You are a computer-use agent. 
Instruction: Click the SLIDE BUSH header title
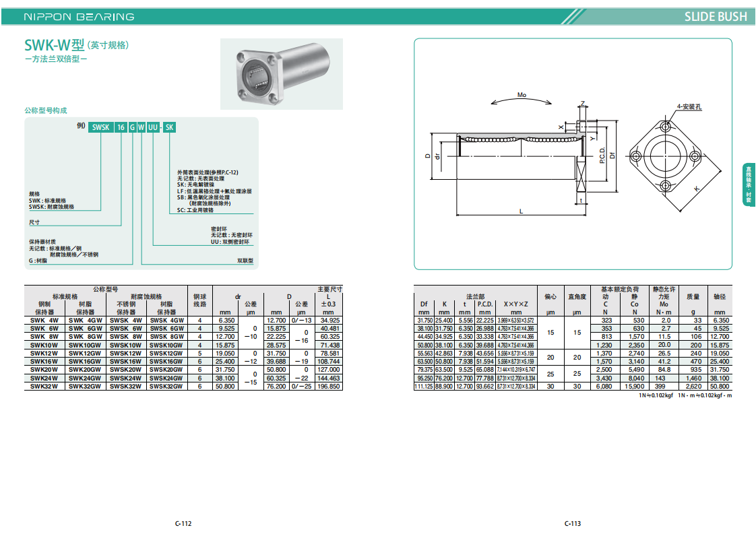[716, 17]
